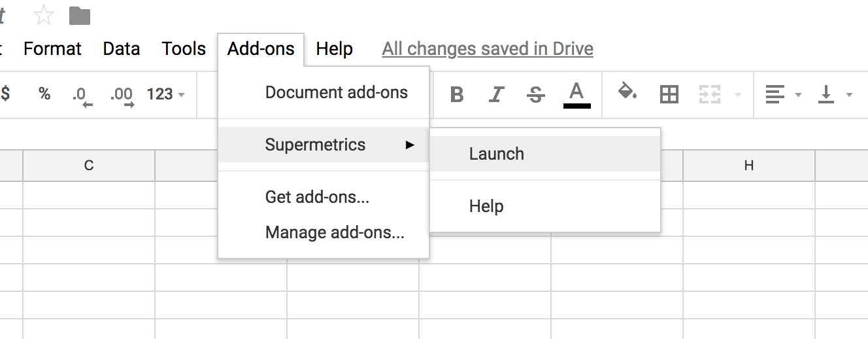Toggle strikethrough formatting
The height and width of the screenshot is (339, 868).
point(536,95)
